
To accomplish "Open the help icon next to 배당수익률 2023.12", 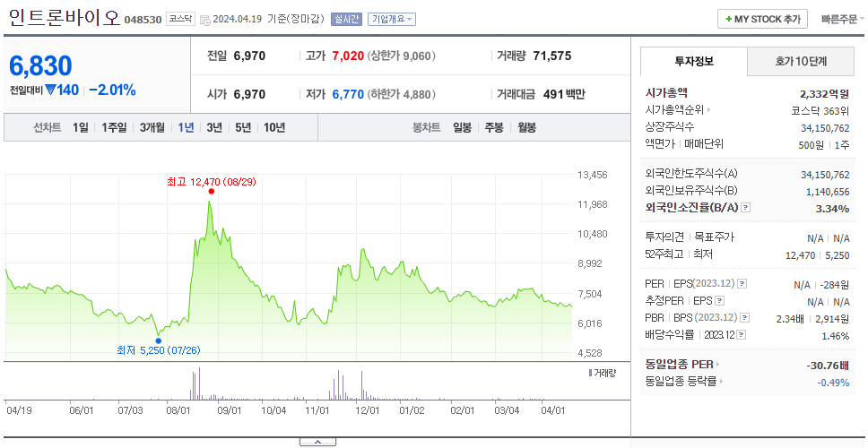I will (742, 335).
